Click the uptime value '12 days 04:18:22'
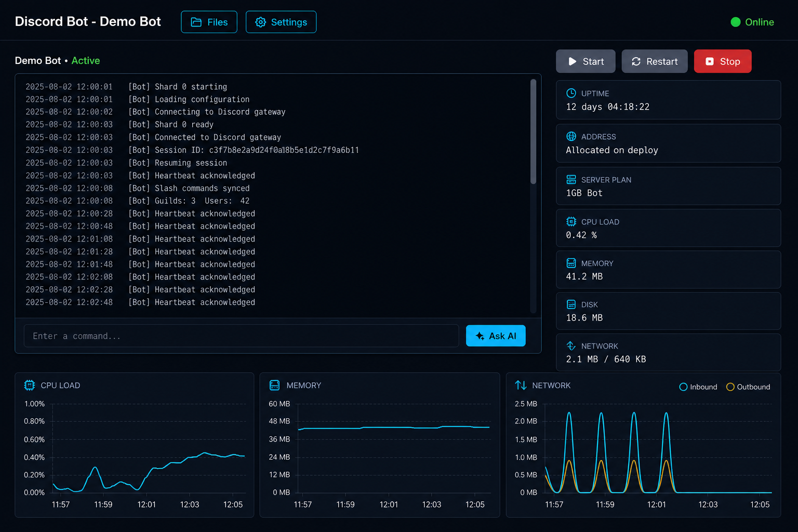Viewport: 798px width, 532px height. (607, 107)
